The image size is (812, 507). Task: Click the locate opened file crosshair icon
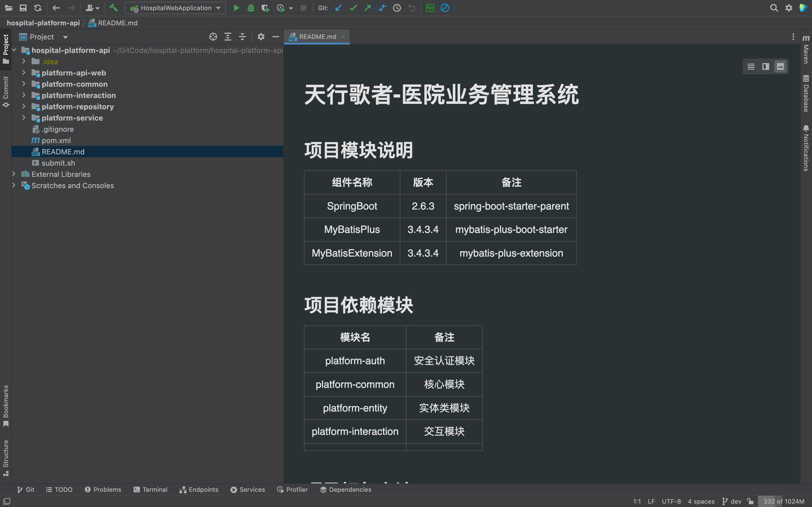pyautogui.click(x=213, y=37)
